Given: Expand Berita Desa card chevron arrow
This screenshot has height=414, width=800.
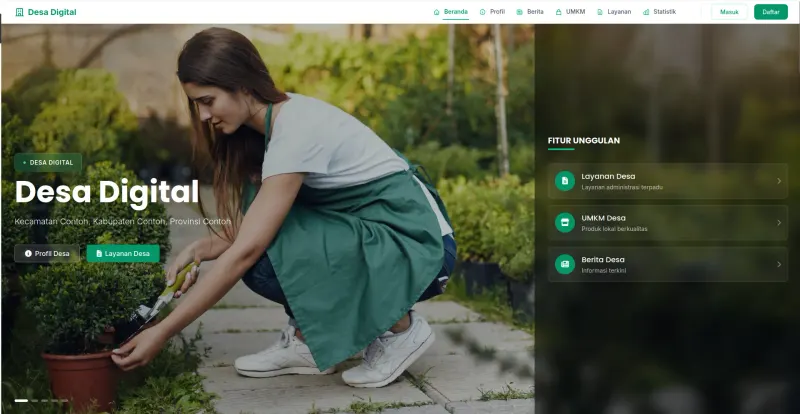Looking at the screenshot, I should tap(779, 264).
